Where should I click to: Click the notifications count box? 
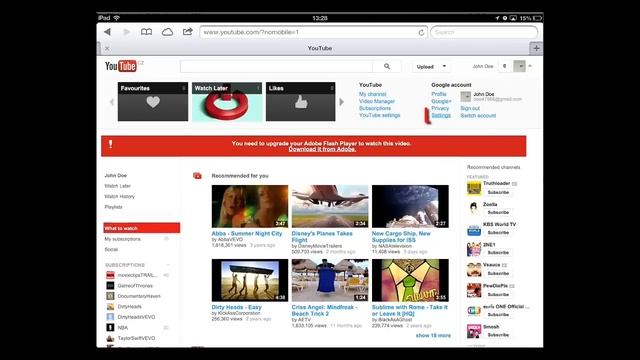tap(505, 66)
